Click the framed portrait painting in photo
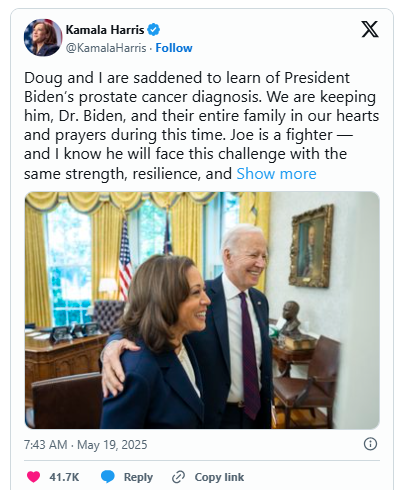This screenshot has height=490, width=394. pyautogui.click(x=311, y=246)
